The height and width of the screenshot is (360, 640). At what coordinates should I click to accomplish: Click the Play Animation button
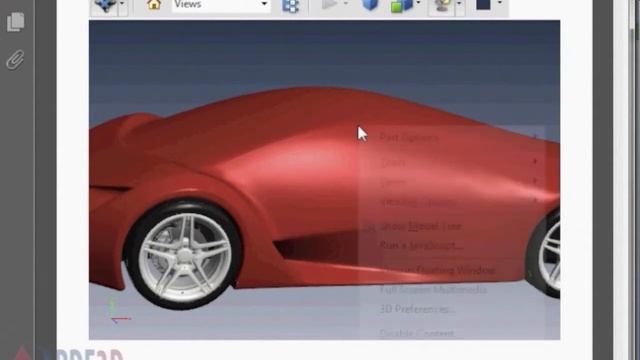pyautogui.click(x=329, y=4)
